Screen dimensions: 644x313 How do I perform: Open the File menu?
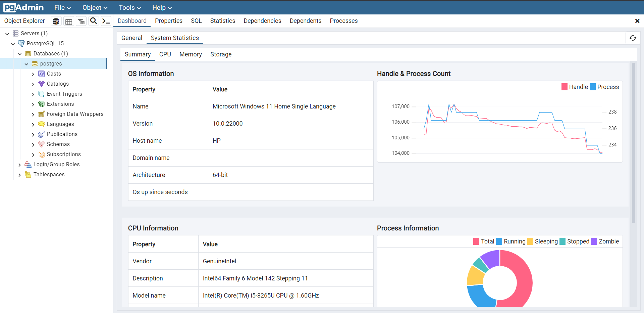pyautogui.click(x=63, y=7)
